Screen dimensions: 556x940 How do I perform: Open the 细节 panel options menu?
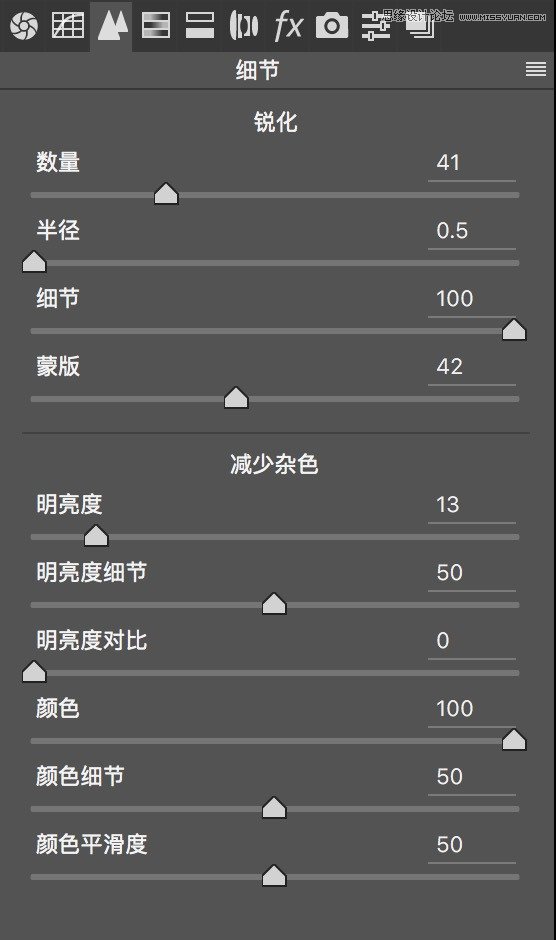point(536,70)
